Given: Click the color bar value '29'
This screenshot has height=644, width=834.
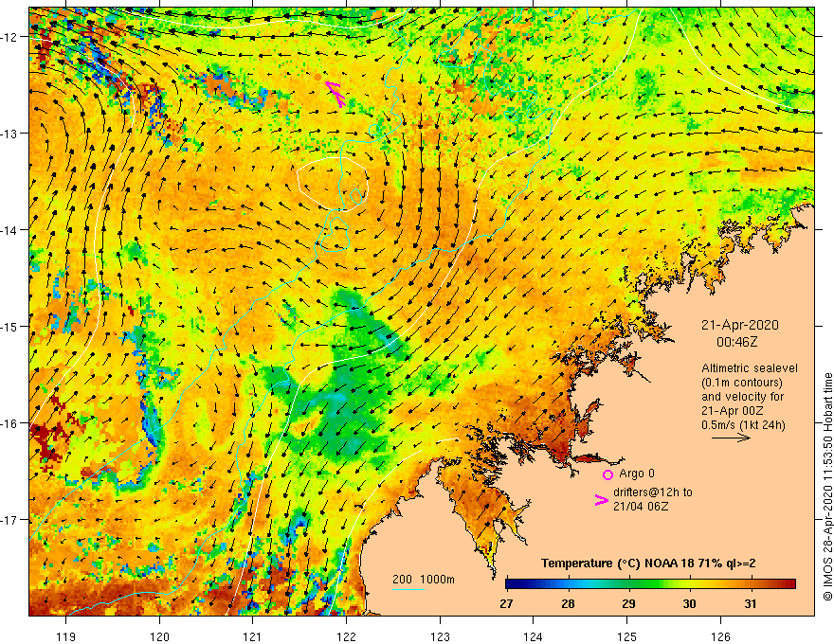Looking at the screenshot, I should click(x=628, y=604).
